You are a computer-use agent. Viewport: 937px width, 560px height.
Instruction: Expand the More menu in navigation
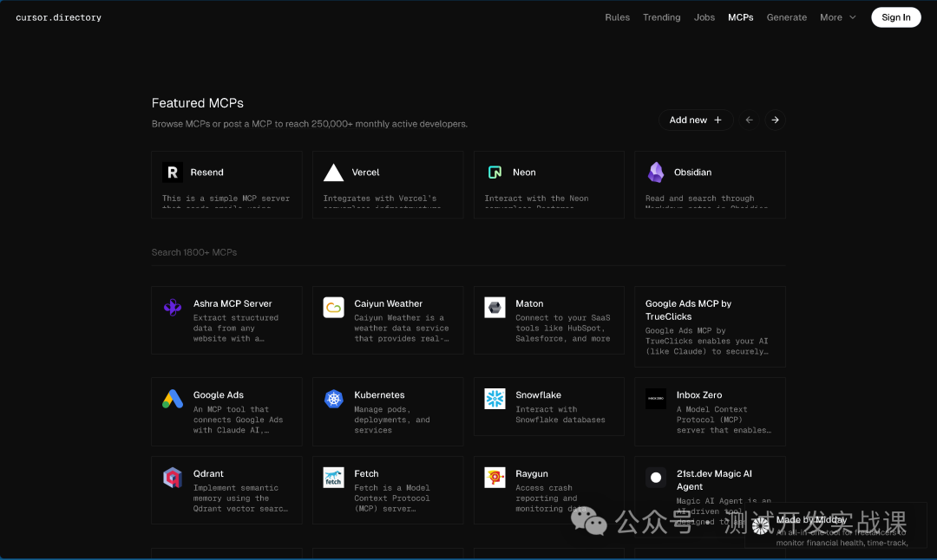[838, 17]
